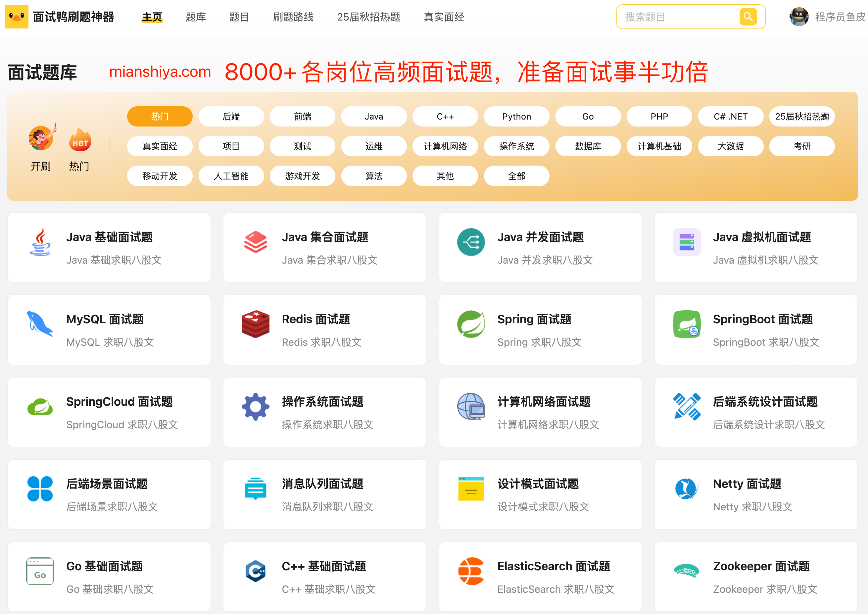Click the yellow duck logo icon
Image resolution: width=868 pixels, height=614 pixels.
pyautogui.click(x=16, y=17)
